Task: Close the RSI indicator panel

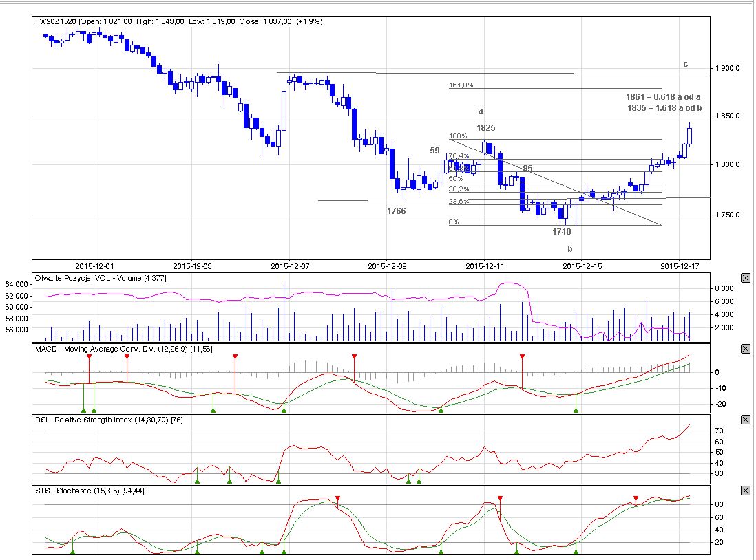Action: point(745,420)
